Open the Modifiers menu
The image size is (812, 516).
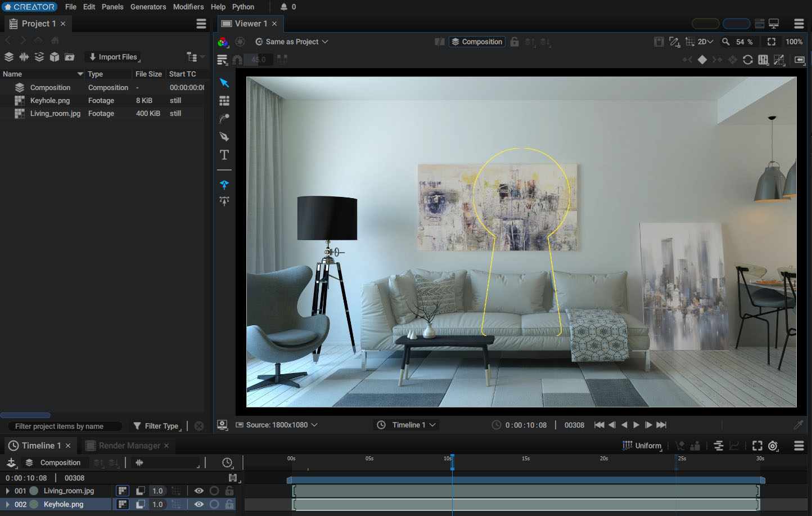(188, 7)
